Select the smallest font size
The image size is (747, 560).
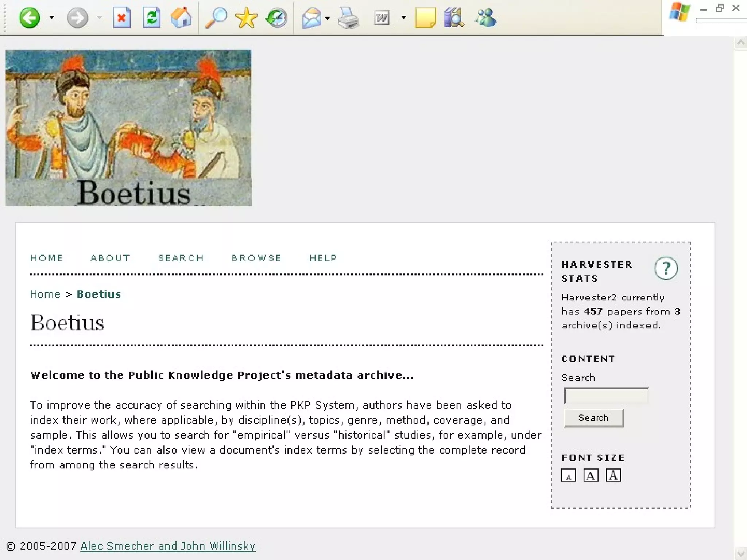[x=568, y=475]
